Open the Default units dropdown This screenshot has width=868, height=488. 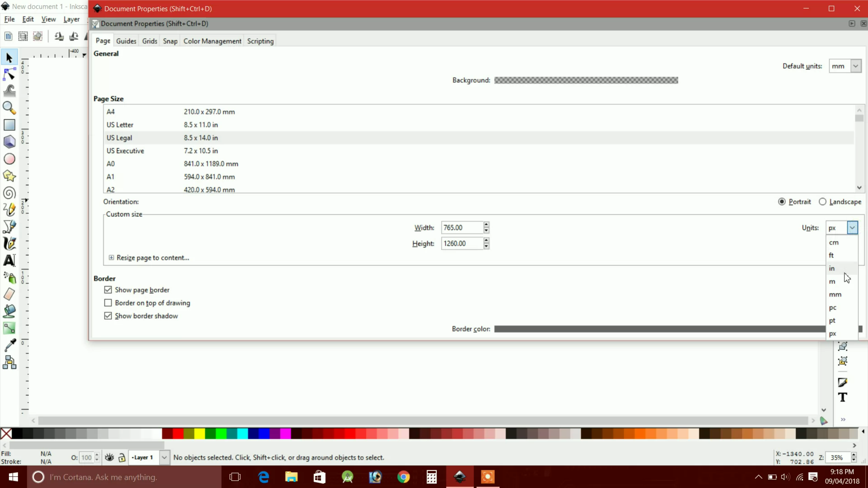pos(856,66)
